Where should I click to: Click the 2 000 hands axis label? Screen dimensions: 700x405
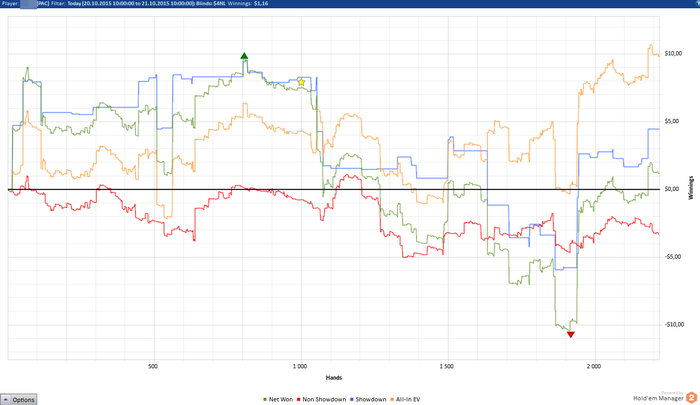coord(594,367)
